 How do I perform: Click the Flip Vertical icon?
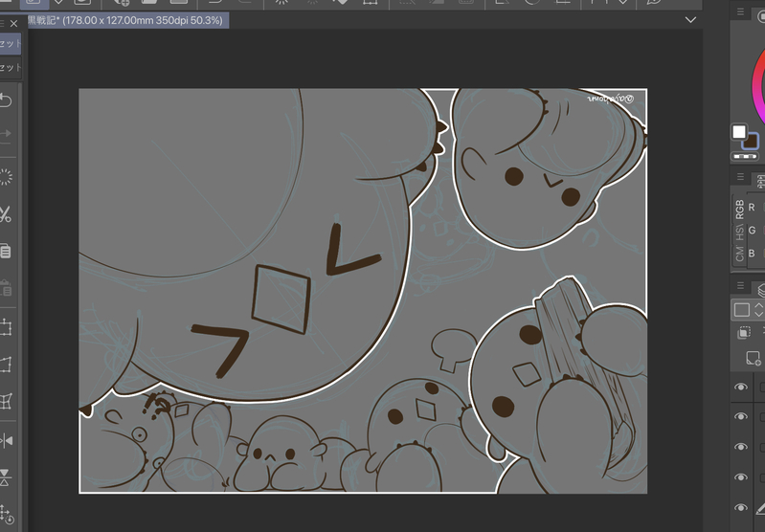pyautogui.click(x=6, y=477)
